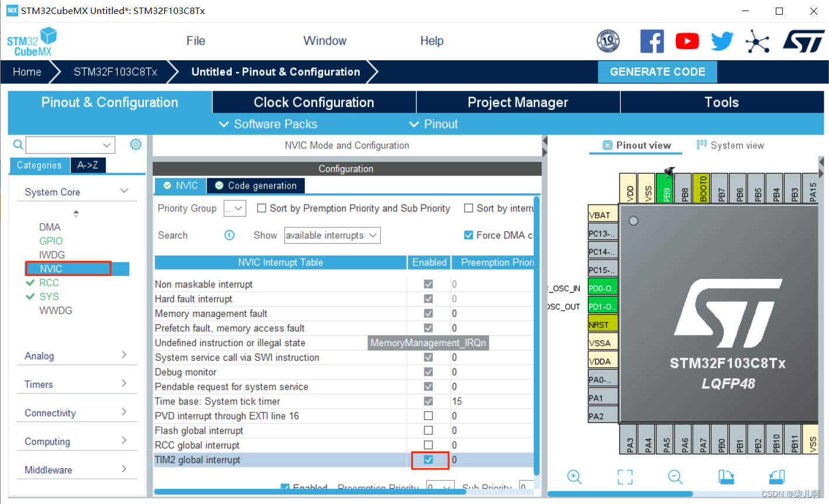The image size is (829, 504).
Task: Open the Priority Group dropdown
Action: [235, 209]
